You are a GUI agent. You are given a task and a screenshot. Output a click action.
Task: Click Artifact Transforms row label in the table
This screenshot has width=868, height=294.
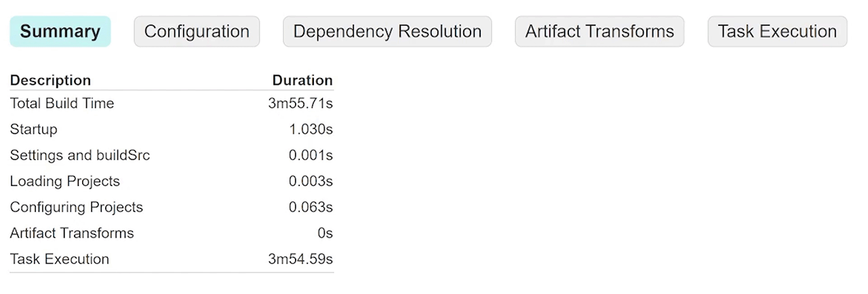pos(72,233)
